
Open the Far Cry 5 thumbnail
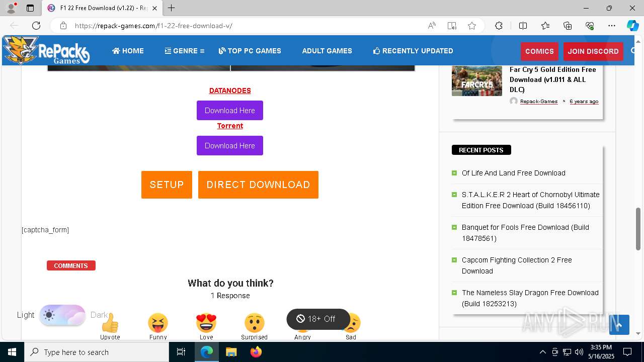coord(477,80)
